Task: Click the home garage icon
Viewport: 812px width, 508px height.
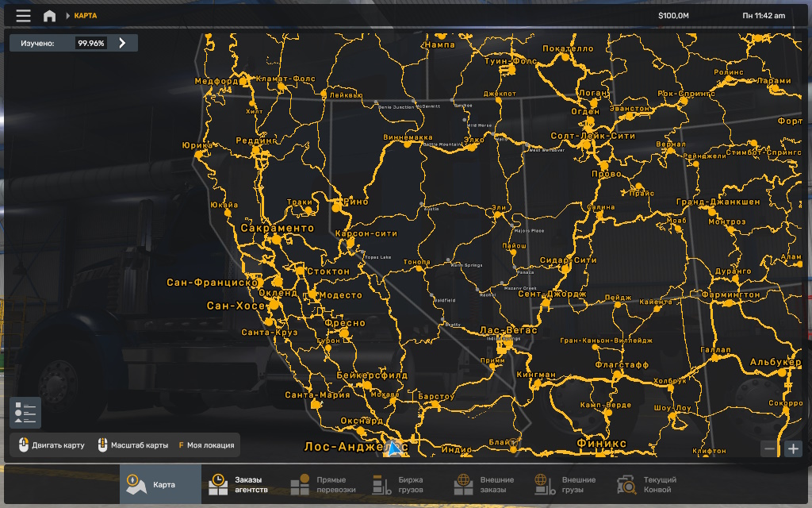Action: (49, 16)
